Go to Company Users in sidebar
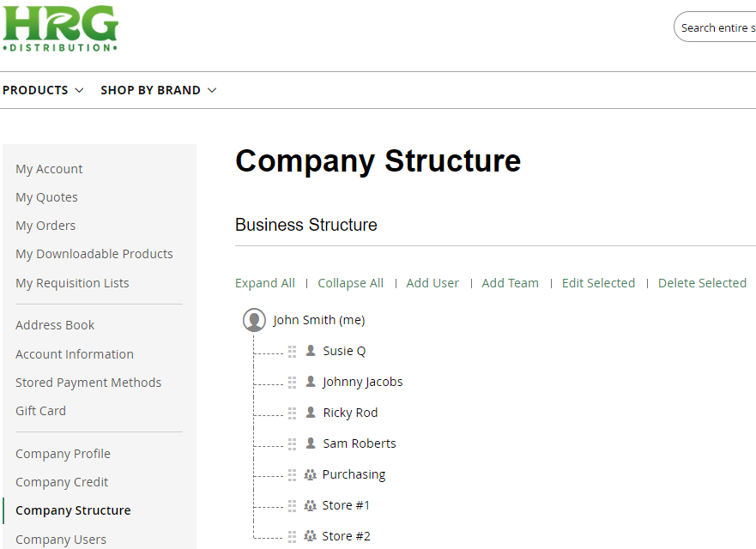Screen dimensions: 756x549 pos(61,540)
